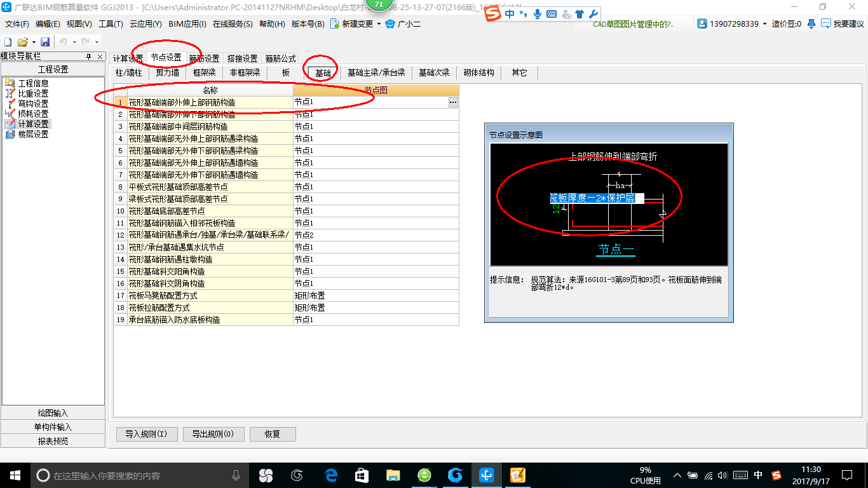The height and width of the screenshot is (488, 868).
Task: Create a new project file icon
Action: point(8,42)
